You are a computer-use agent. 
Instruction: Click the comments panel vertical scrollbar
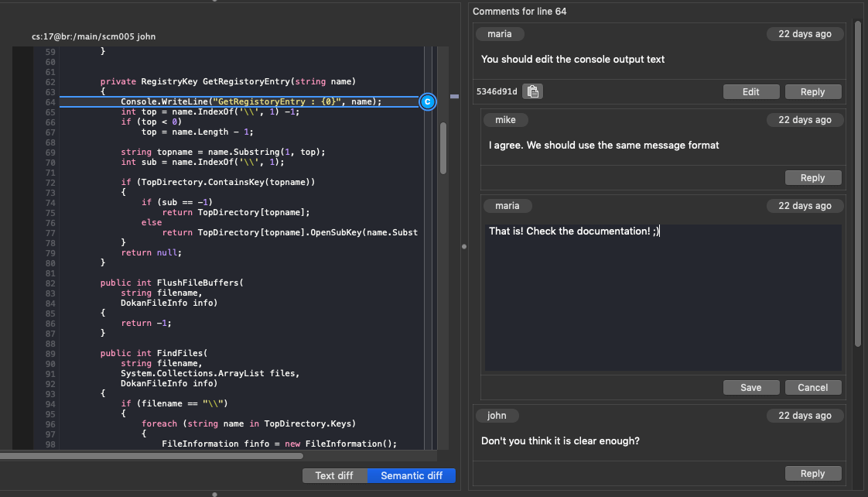point(858,183)
